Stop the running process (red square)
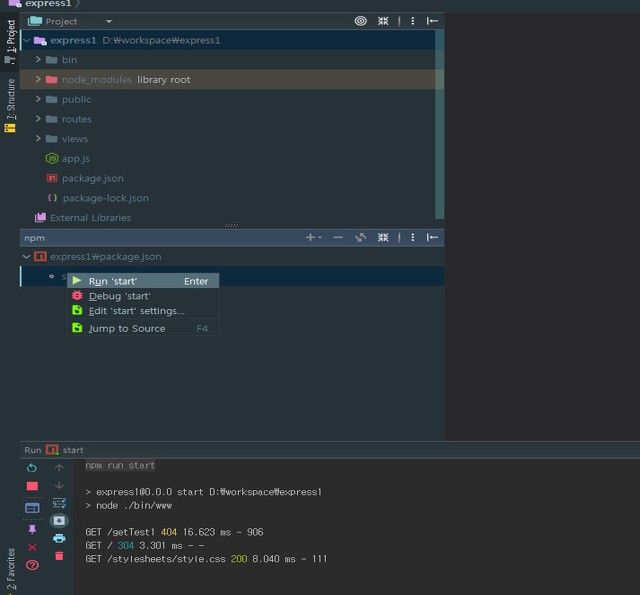This screenshot has height=595, width=640. tap(32, 486)
